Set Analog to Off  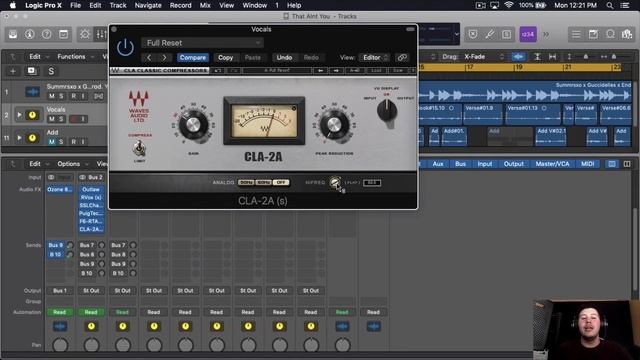pyautogui.click(x=280, y=182)
